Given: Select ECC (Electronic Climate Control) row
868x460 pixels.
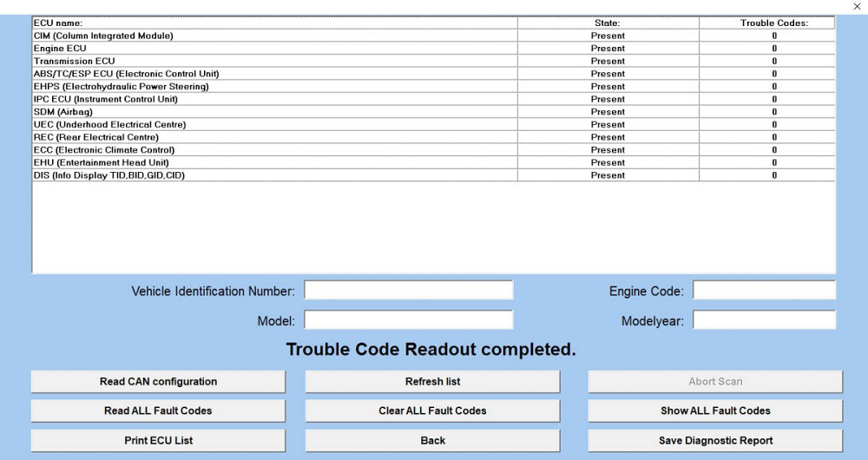Looking at the screenshot, I should tap(433, 150).
